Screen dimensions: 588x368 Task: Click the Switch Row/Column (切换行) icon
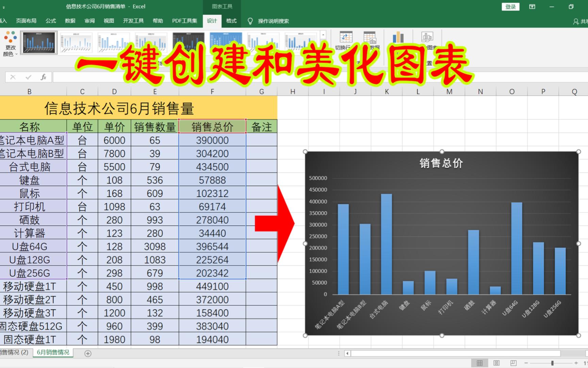[x=346, y=37]
